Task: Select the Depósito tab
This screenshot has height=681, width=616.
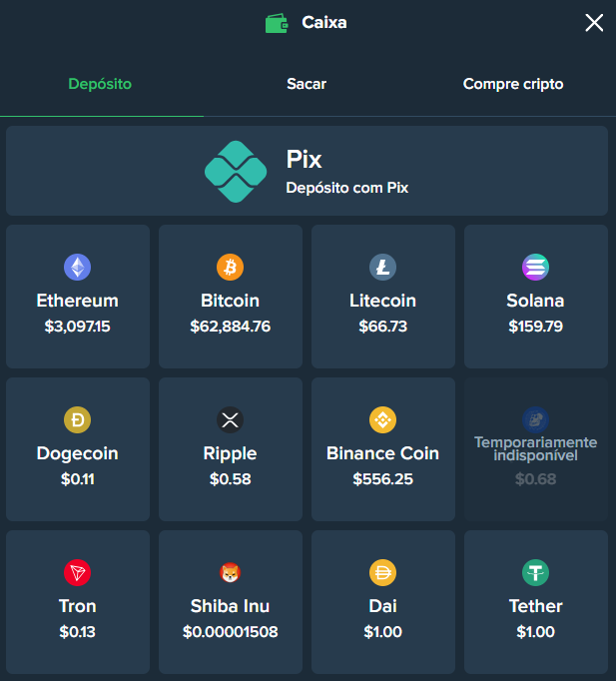Action: point(100,84)
